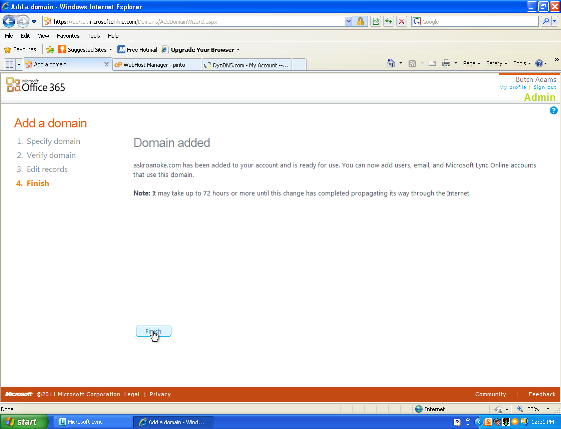Open the Tools command bar menu
Image resolution: width=561 pixels, height=429 pixels.
[x=521, y=63]
